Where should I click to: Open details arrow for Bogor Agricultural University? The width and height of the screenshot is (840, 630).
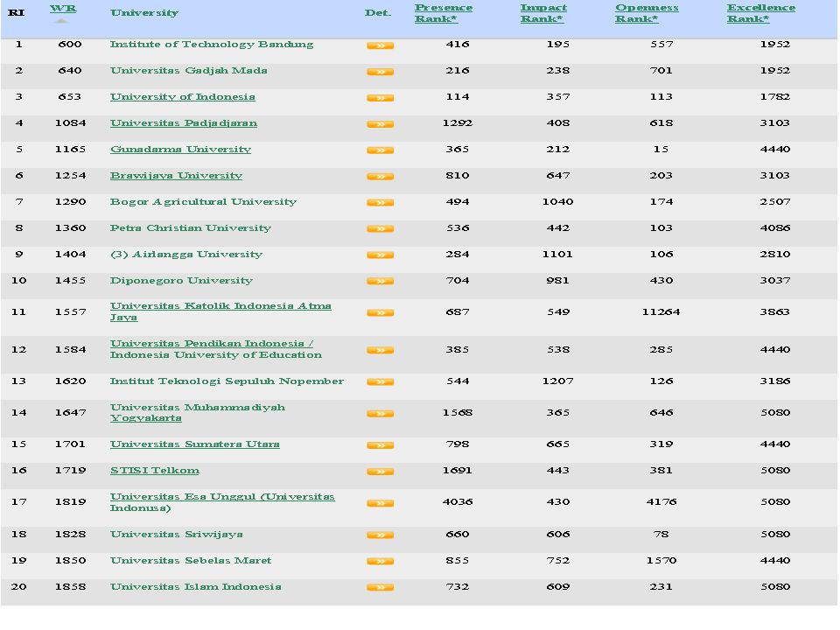tap(380, 203)
